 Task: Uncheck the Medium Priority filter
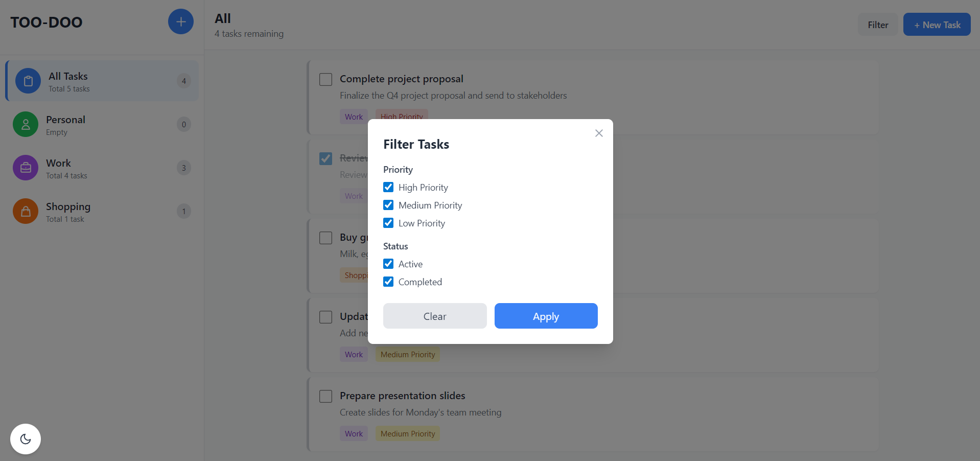pyautogui.click(x=388, y=205)
